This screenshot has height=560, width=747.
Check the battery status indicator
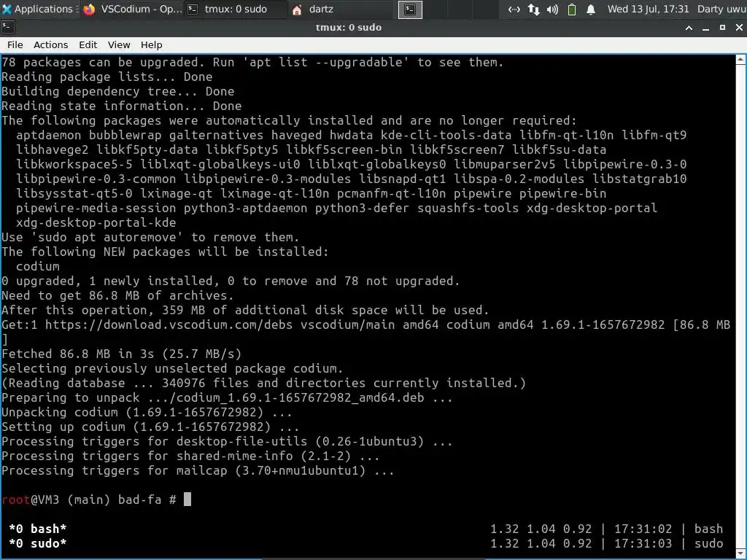(572, 9)
